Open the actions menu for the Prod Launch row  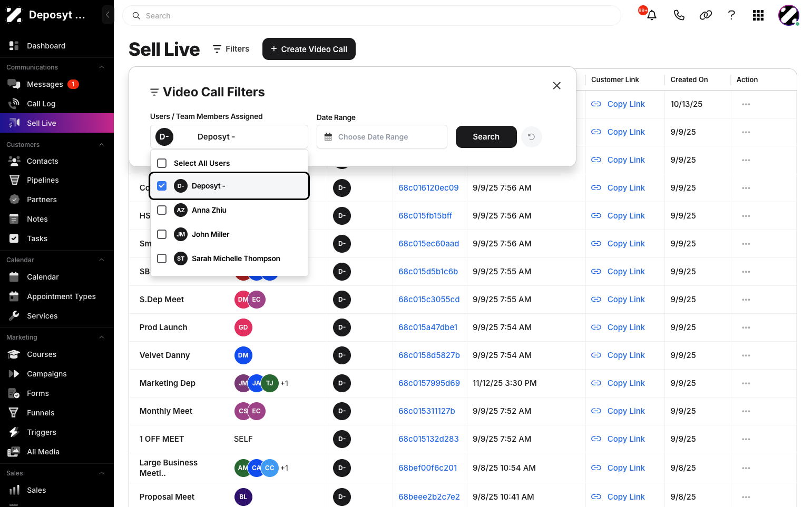(746, 327)
